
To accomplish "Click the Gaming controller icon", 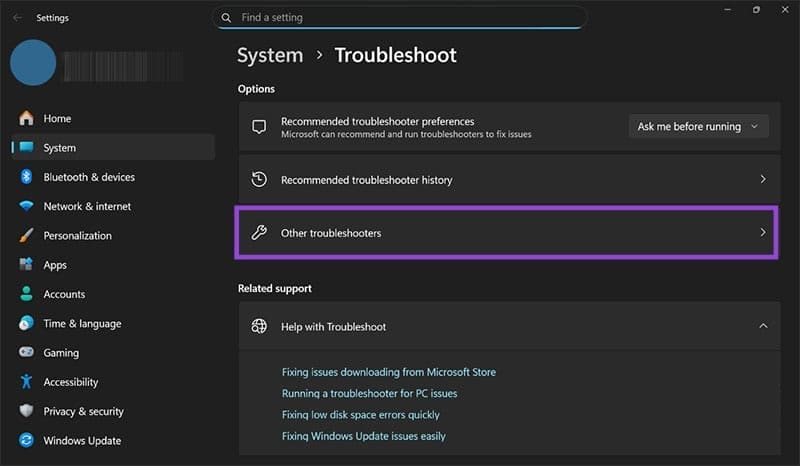I will (x=26, y=353).
